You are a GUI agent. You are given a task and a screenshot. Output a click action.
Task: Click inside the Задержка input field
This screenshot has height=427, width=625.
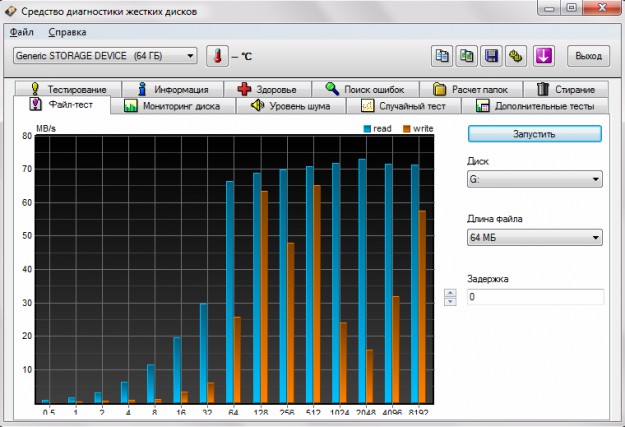pyautogui.click(x=534, y=297)
